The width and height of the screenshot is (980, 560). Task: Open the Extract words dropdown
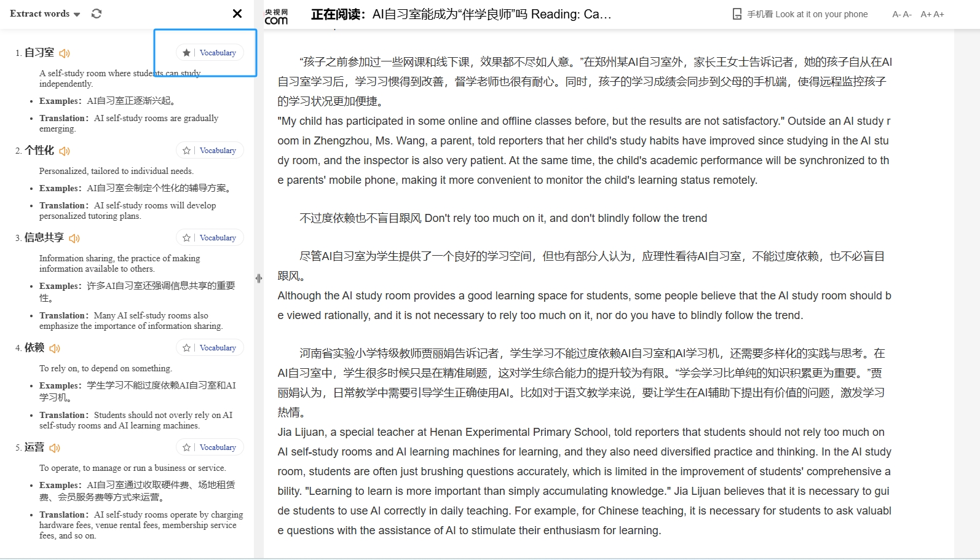pyautogui.click(x=45, y=14)
